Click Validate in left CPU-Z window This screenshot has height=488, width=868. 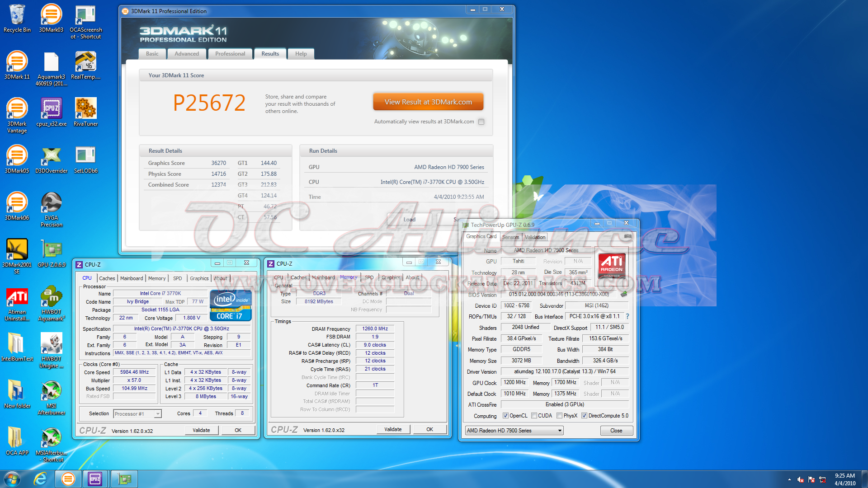pos(201,430)
